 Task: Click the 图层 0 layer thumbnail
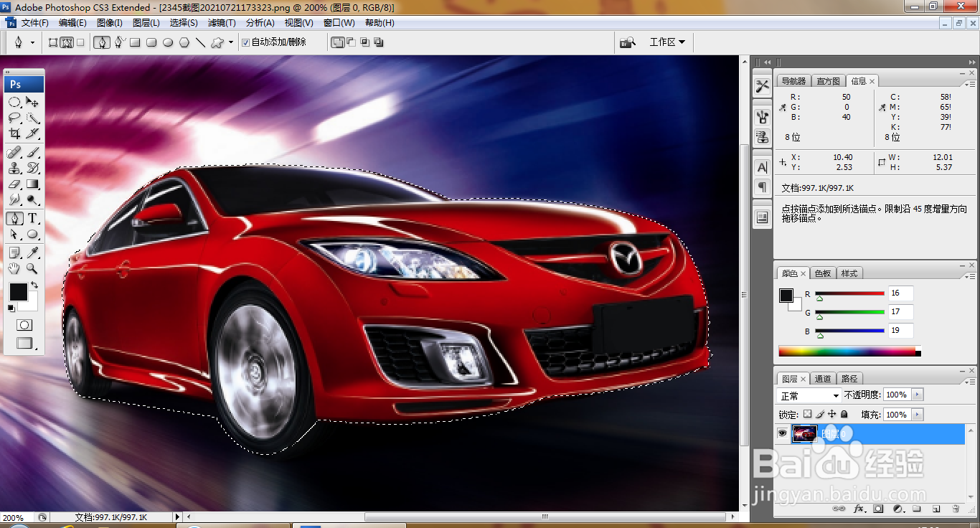(x=804, y=433)
